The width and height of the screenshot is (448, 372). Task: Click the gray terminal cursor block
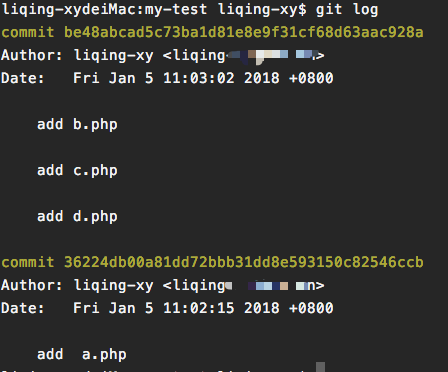point(320,367)
